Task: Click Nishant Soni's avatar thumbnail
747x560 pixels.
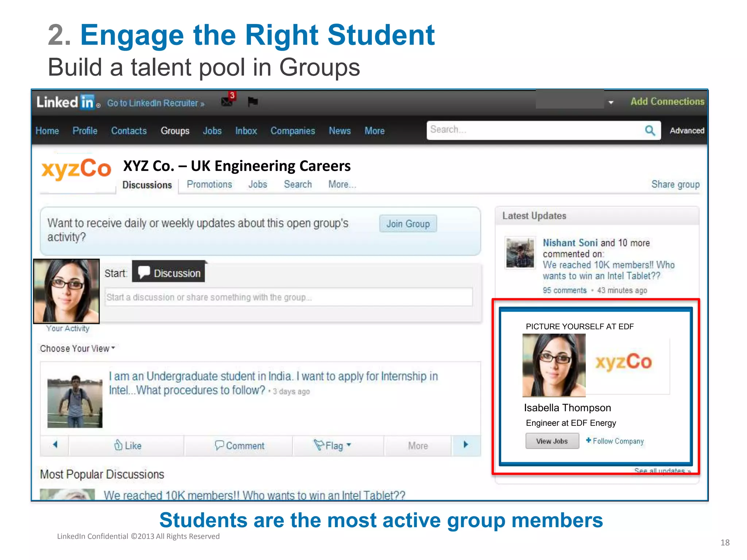Action: coord(520,252)
